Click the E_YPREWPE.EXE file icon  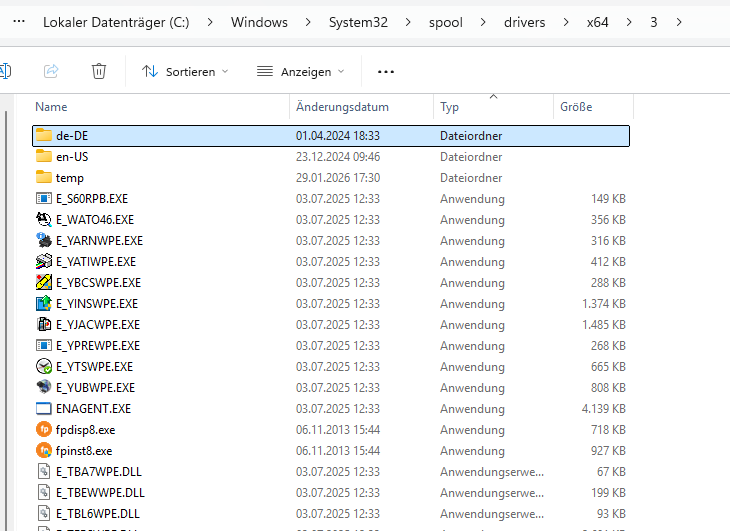pyautogui.click(x=44, y=345)
